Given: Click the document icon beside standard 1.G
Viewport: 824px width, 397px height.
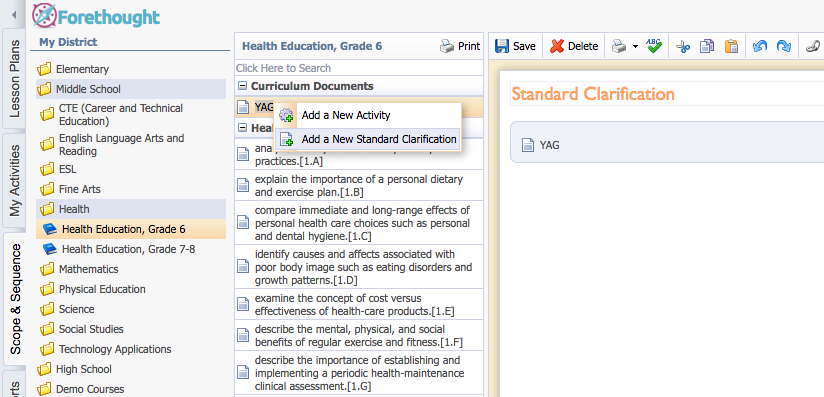Looking at the screenshot, I should tap(242, 373).
